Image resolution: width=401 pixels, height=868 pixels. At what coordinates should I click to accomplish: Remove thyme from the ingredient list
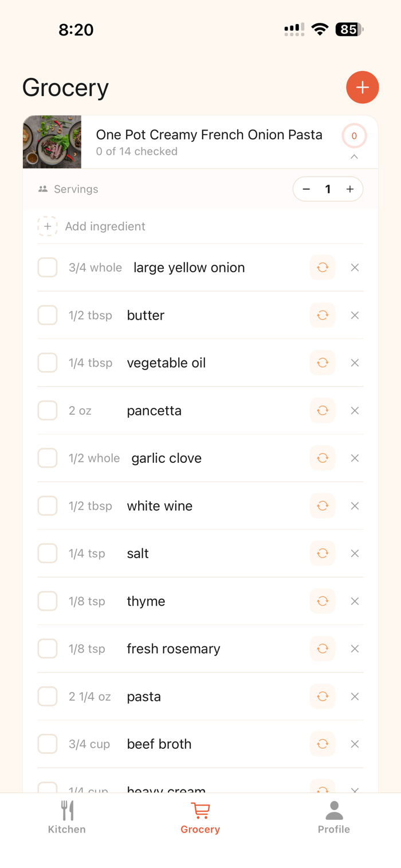[x=355, y=601]
